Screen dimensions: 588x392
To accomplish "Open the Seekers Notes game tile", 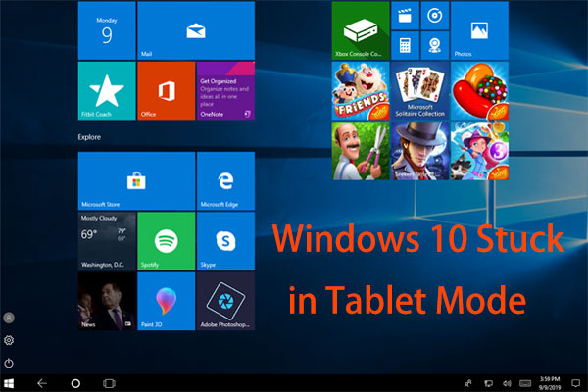I will click(420, 151).
